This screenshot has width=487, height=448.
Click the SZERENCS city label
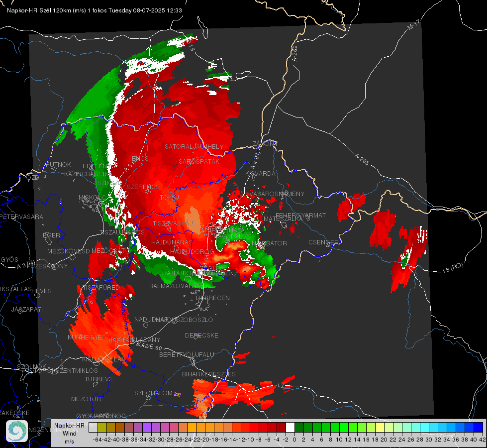tap(143, 187)
